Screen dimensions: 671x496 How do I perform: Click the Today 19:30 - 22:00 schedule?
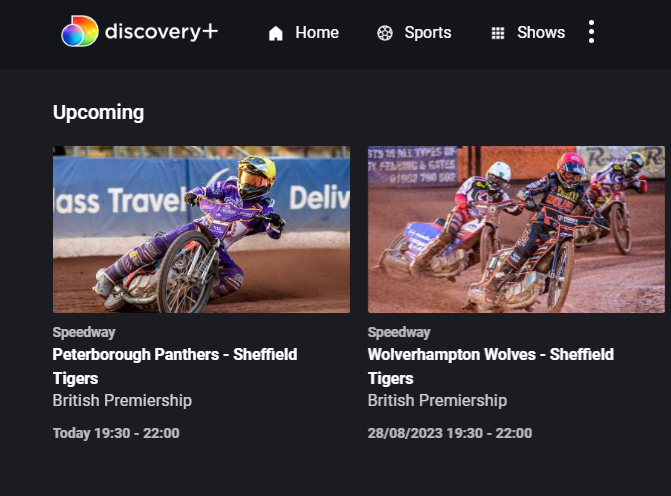(116, 433)
